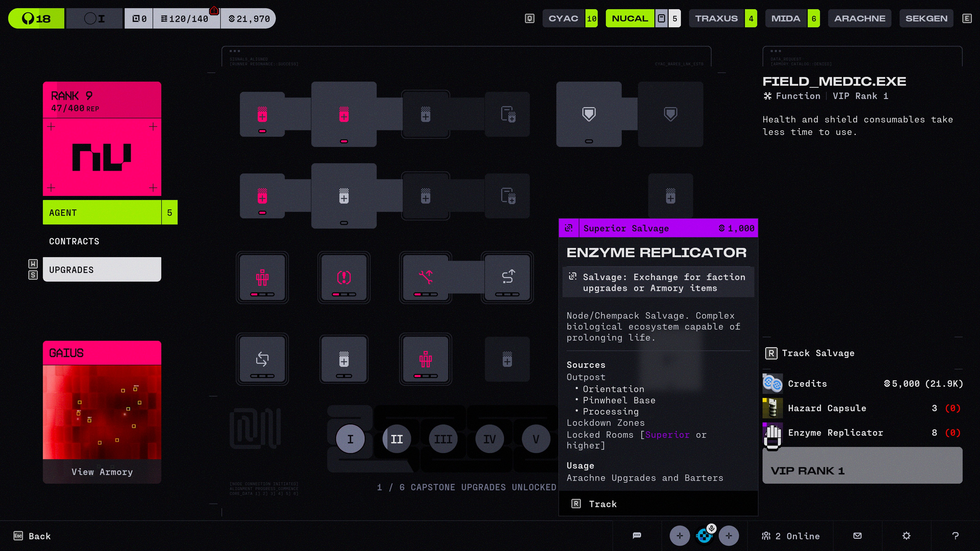Click the wrench repair upgrade node

click(x=425, y=278)
